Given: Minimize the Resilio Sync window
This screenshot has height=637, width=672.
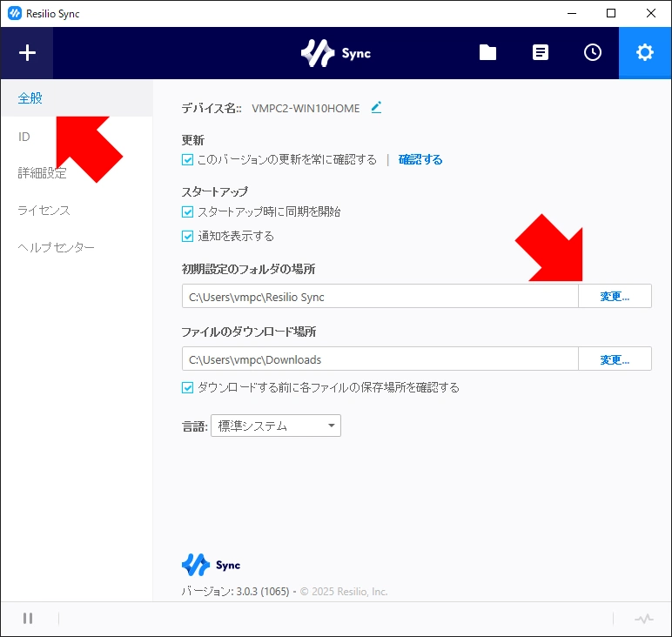Looking at the screenshot, I should pyautogui.click(x=572, y=13).
